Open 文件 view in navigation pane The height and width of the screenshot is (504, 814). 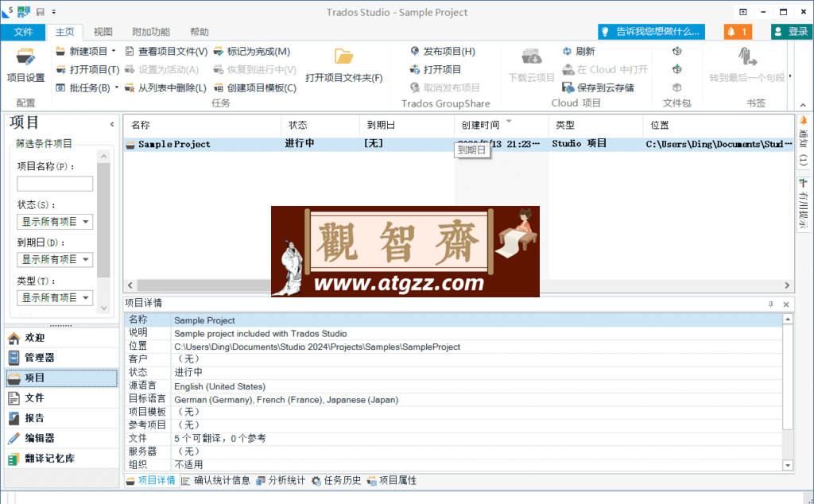click(x=62, y=398)
